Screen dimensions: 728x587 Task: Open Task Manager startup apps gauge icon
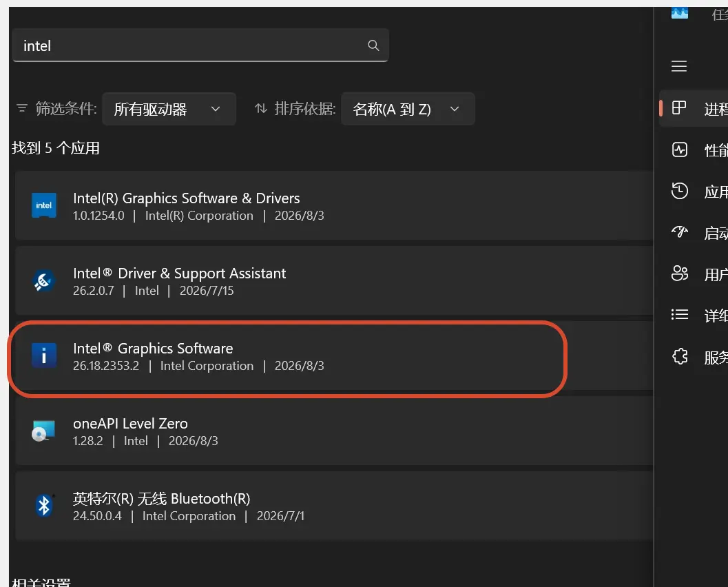[680, 231]
